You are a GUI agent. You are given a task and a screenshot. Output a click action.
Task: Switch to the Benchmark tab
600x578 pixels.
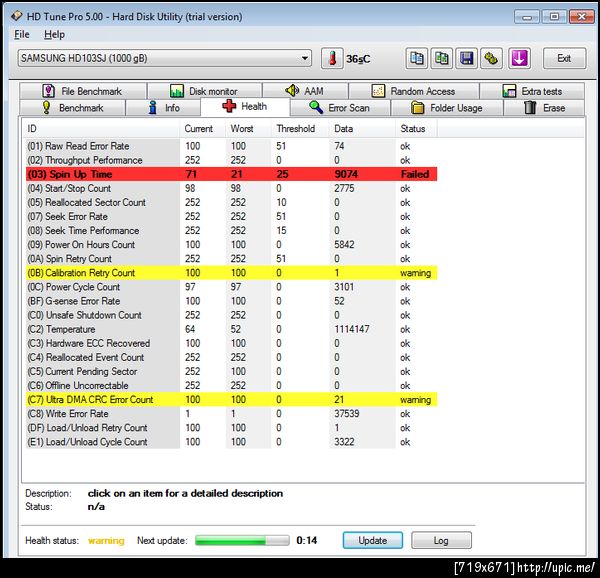pyautogui.click(x=72, y=108)
